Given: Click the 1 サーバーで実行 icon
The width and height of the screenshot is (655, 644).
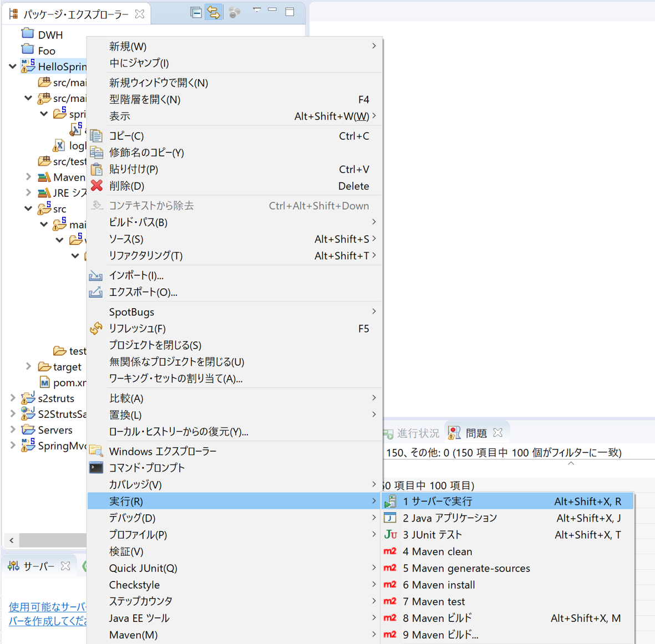Looking at the screenshot, I should pos(390,501).
